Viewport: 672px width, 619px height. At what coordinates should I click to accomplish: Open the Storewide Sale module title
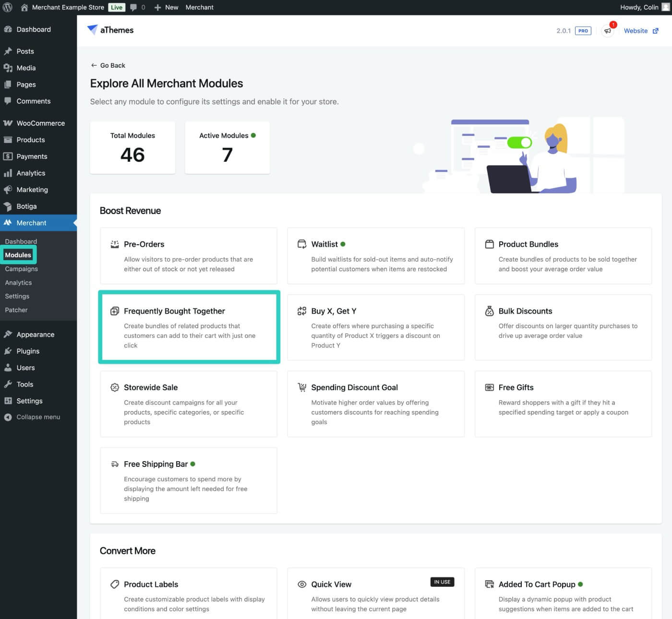click(x=151, y=387)
